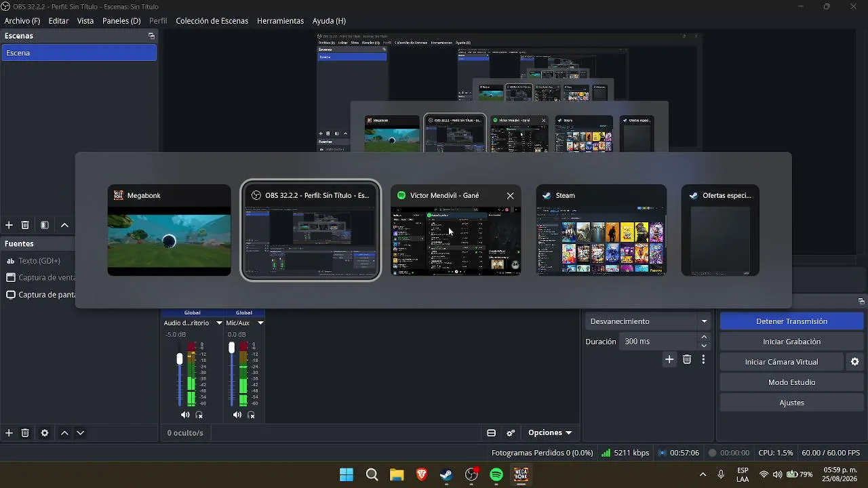This screenshot has height=488, width=868.
Task: Open the Ayuda (H) menu
Action: point(329,21)
